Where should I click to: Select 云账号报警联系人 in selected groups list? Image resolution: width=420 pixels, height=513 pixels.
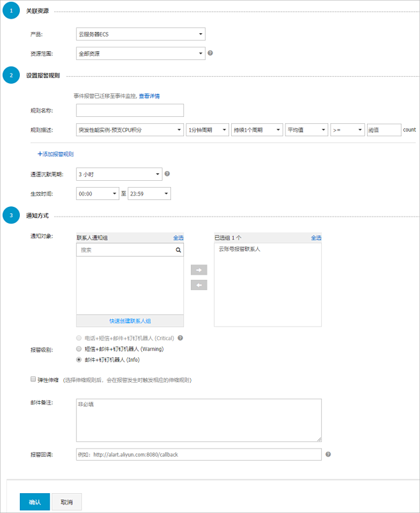pyautogui.click(x=239, y=249)
